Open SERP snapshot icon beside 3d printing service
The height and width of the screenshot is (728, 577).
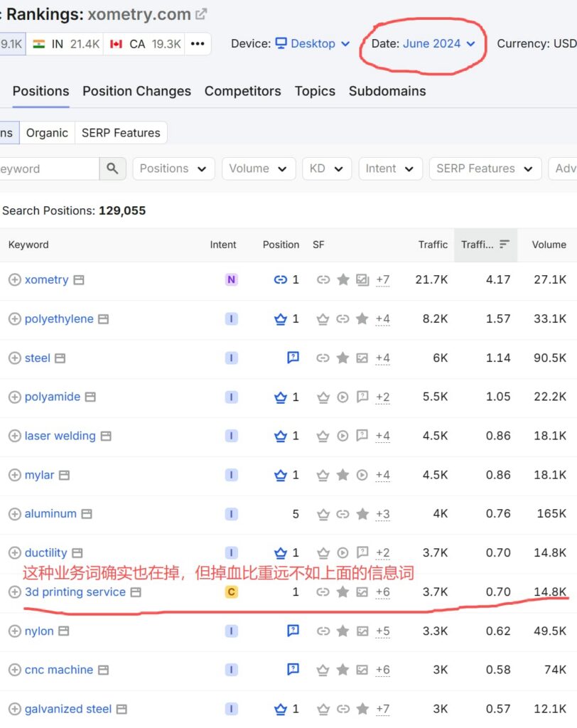click(x=136, y=592)
